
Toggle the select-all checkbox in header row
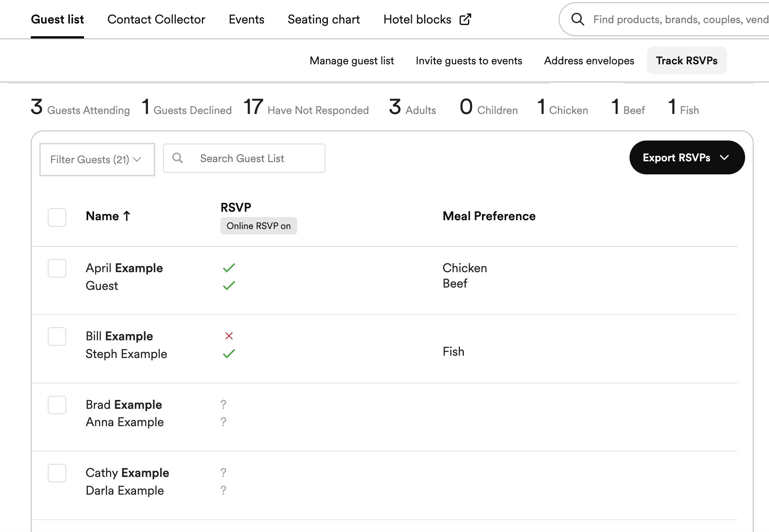tap(57, 217)
